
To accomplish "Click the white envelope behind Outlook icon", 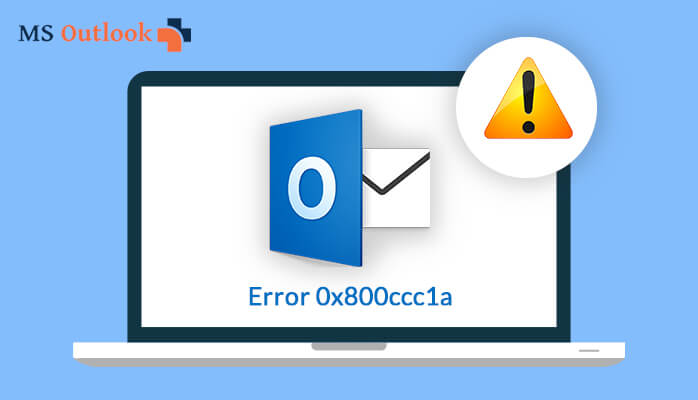I will pyautogui.click(x=396, y=188).
